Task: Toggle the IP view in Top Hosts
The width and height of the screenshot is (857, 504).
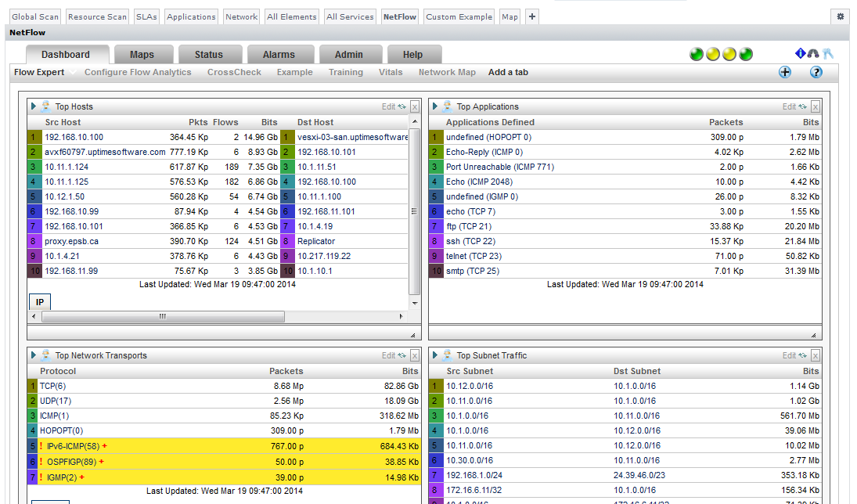Action: (40, 302)
